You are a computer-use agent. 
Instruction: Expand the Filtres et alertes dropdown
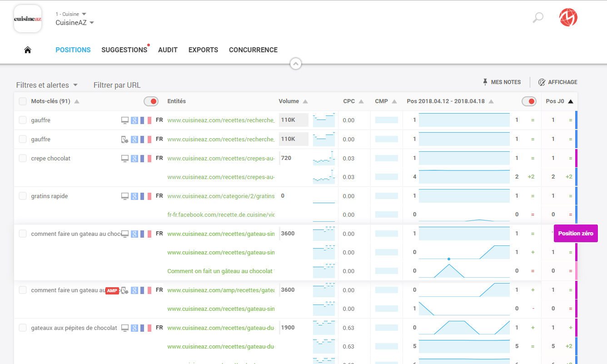point(47,85)
